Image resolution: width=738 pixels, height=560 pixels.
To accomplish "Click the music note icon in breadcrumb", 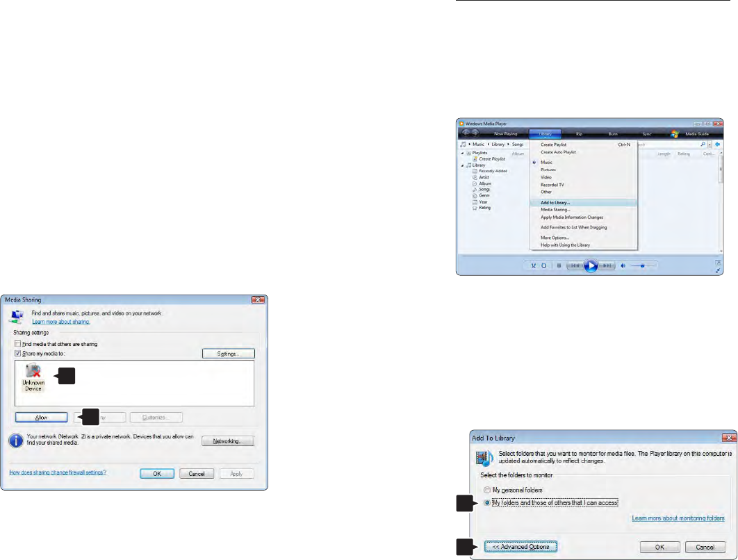I will pos(463,145).
